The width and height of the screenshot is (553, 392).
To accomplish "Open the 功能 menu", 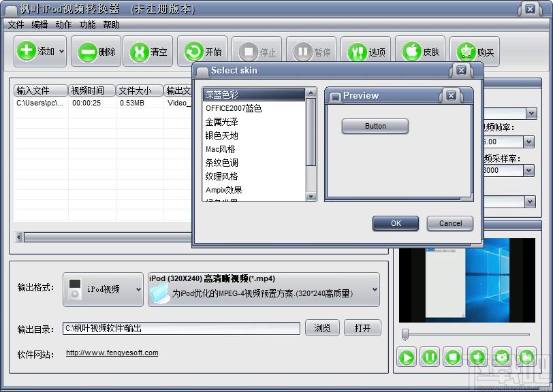I will coord(87,24).
